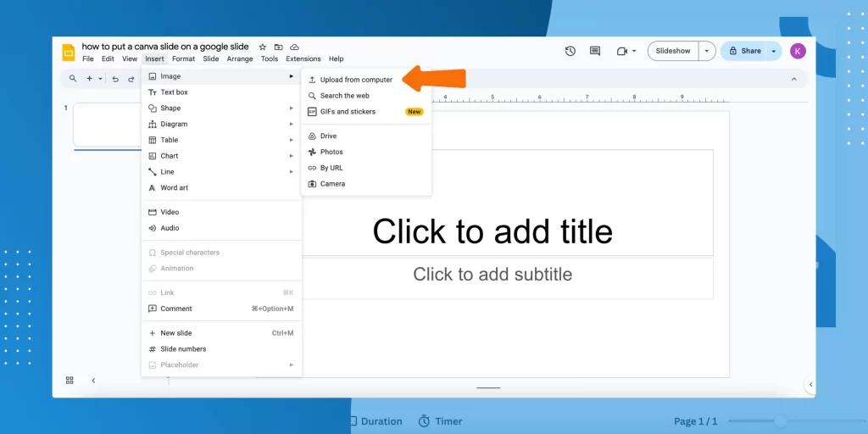Select Word art from Insert menu
Screen dimensions: 868x434
221,187
